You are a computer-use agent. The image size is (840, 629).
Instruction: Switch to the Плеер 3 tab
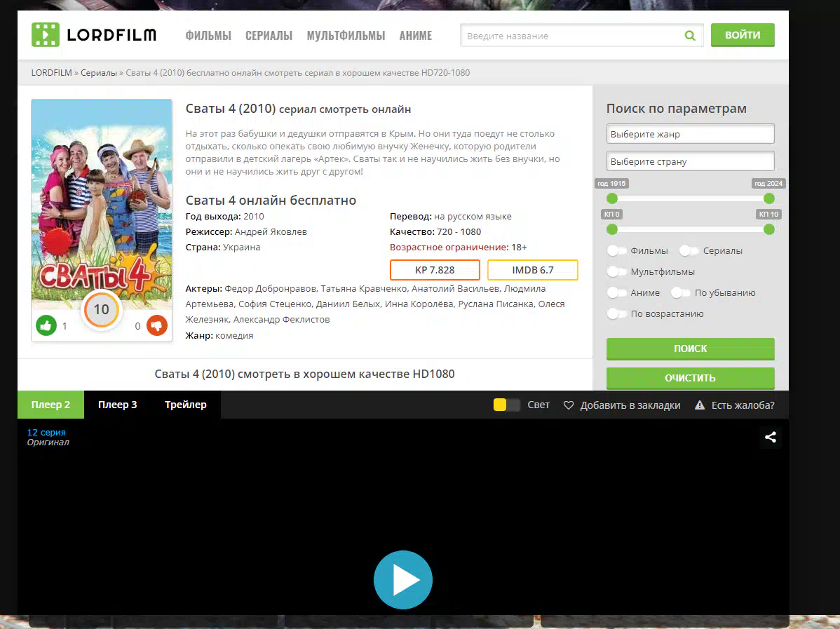click(x=117, y=405)
